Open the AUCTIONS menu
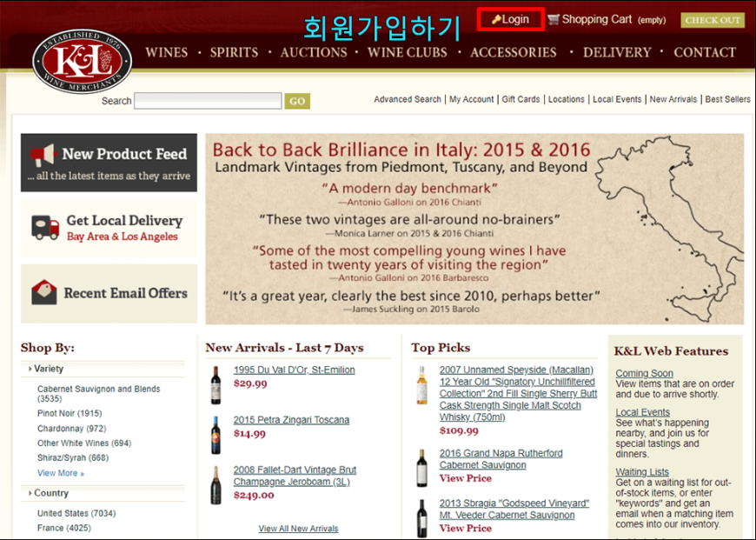 [x=314, y=52]
